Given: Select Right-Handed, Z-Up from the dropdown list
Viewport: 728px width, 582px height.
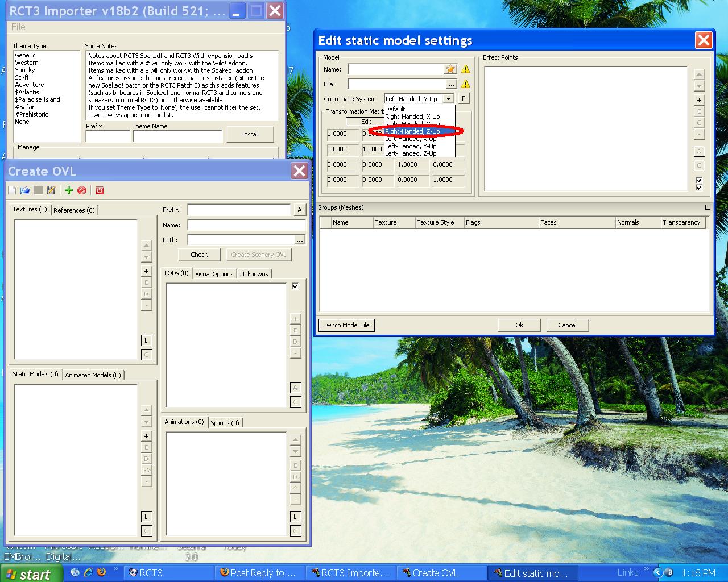Looking at the screenshot, I should [412, 131].
